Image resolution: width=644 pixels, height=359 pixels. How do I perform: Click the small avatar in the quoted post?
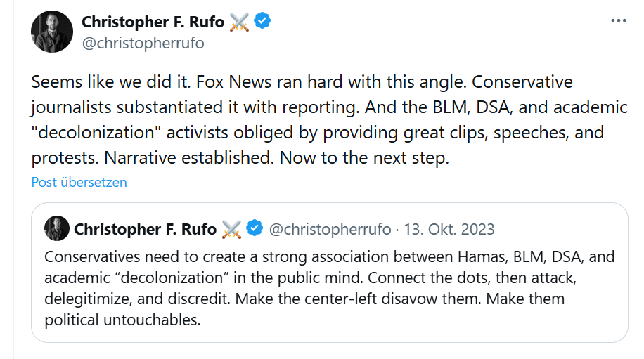point(57,228)
